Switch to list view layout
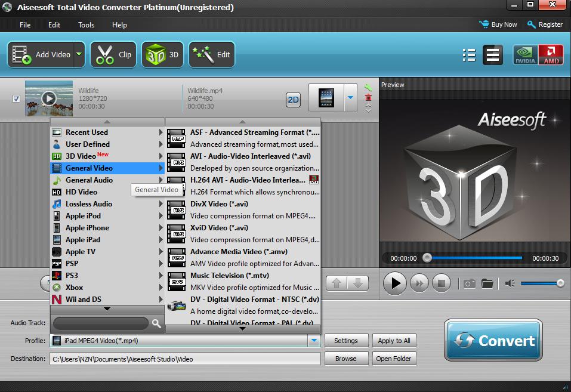Image resolution: width=571 pixels, height=392 pixels. (469, 54)
